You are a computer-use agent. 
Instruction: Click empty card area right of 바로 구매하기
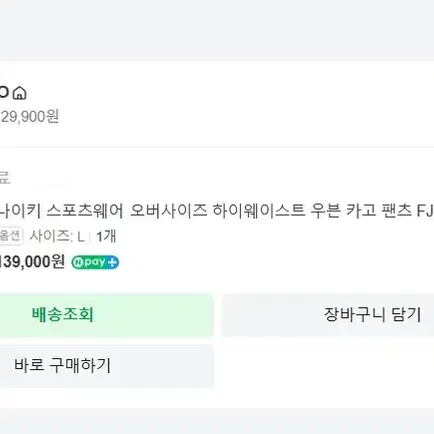[x=323, y=366]
